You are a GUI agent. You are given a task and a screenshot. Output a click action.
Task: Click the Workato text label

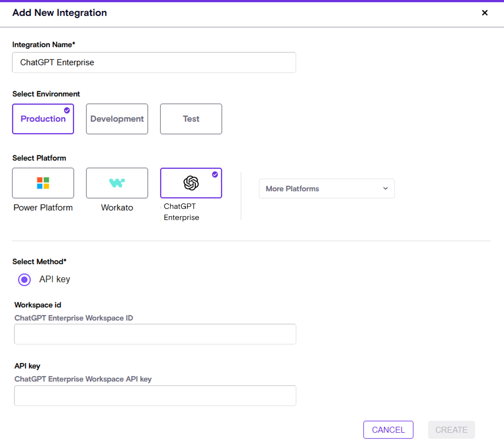(117, 208)
